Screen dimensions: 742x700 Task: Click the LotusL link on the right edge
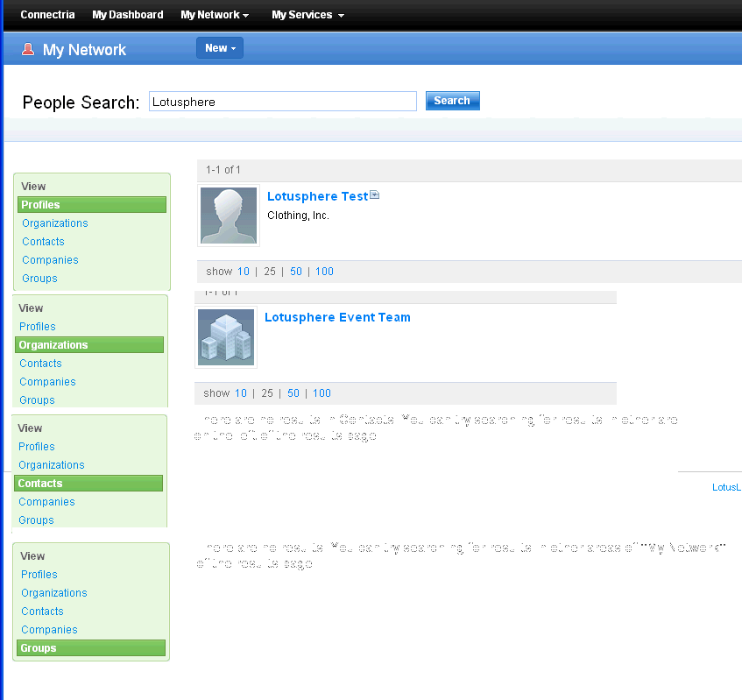tap(726, 487)
